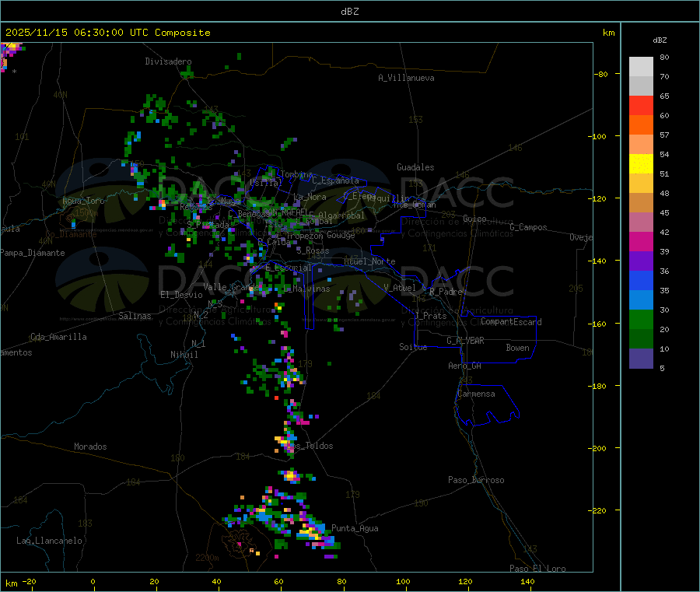Click the Paso_El_Loro label

[538, 569]
